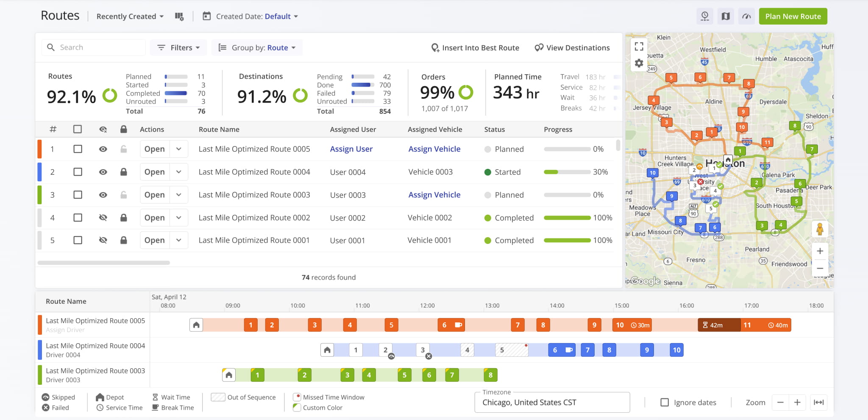Expand actions chevron for Route 0005
The image size is (868, 420).
tap(179, 149)
